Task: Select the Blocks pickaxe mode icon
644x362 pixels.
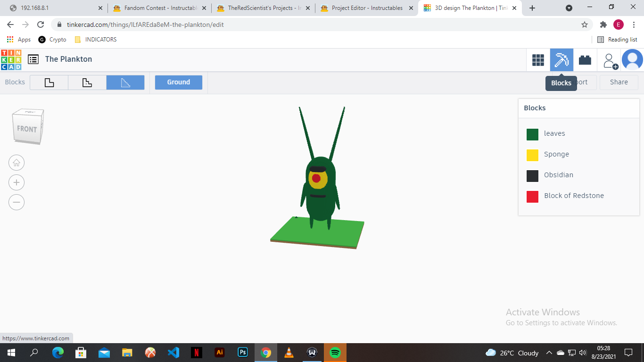Action: (561, 60)
